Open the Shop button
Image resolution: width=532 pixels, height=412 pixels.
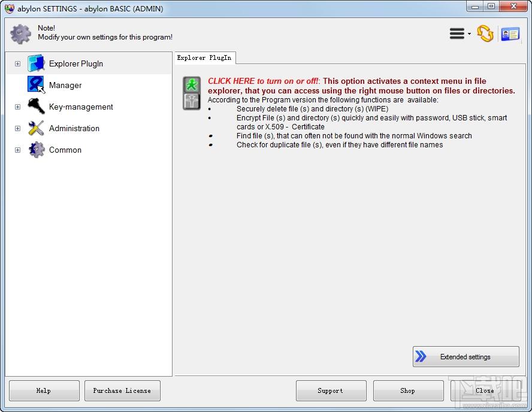(408, 390)
